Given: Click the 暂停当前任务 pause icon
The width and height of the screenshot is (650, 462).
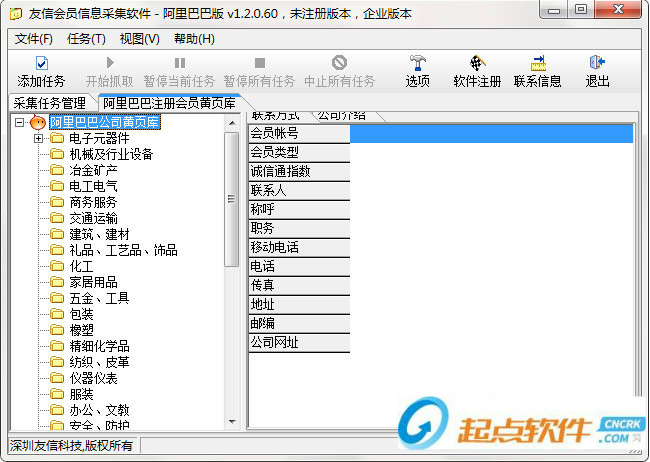Looking at the screenshot, I should tap(179, 63).
